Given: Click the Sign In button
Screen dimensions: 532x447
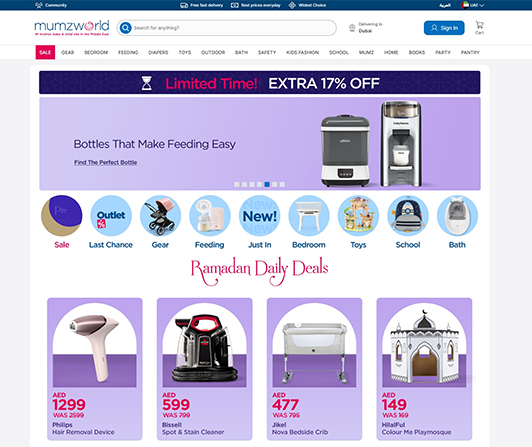Looking at the screenshot, I should (444, 28).
